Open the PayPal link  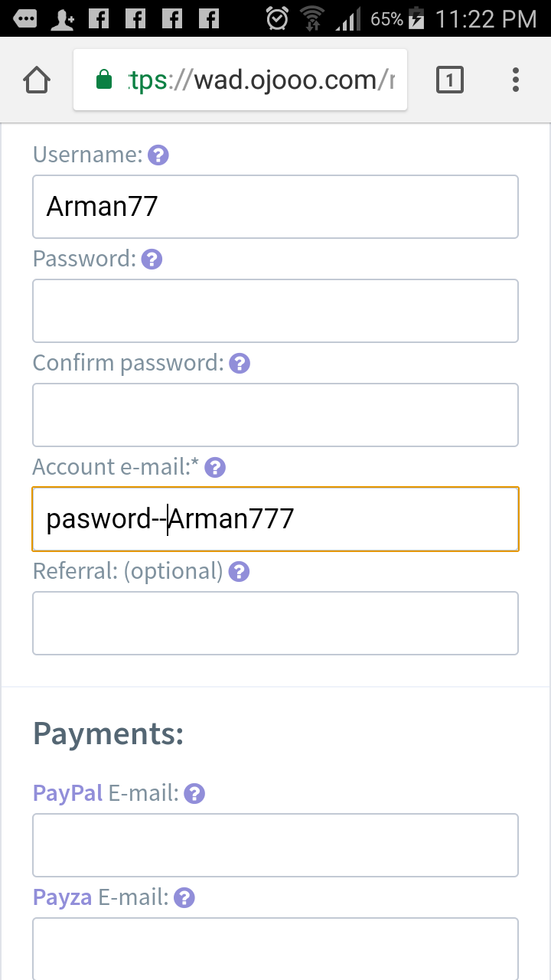[x=68, y=793]
